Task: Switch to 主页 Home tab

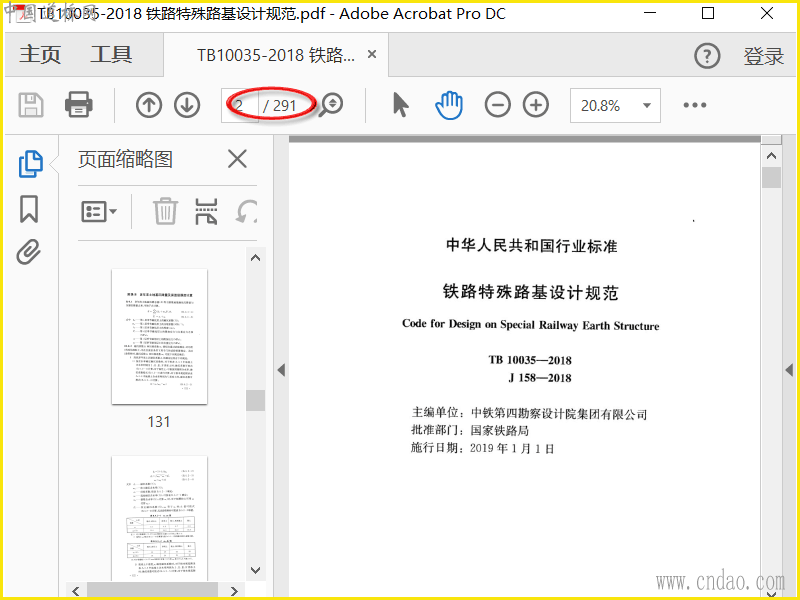Action: click(40, 55)
